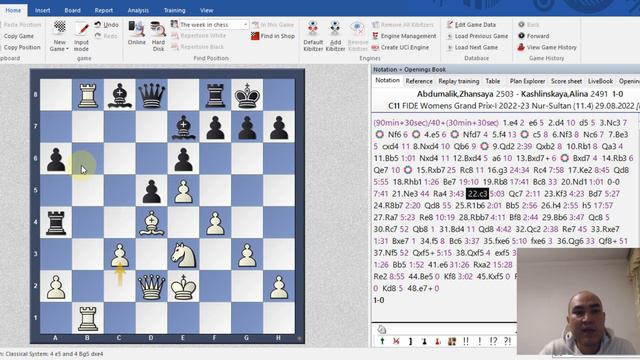Click the knight icon in annotation bar
The width and height of the screenshot is (640, 360).
382,329
